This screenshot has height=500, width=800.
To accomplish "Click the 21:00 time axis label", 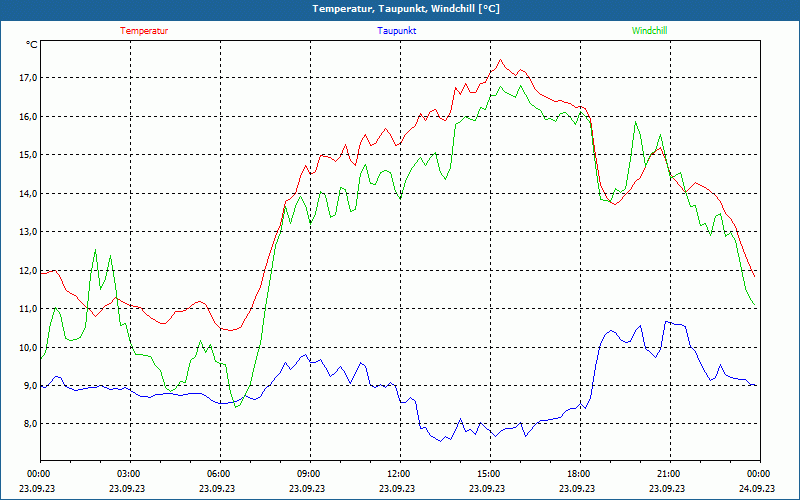I will tap(670, 474).
